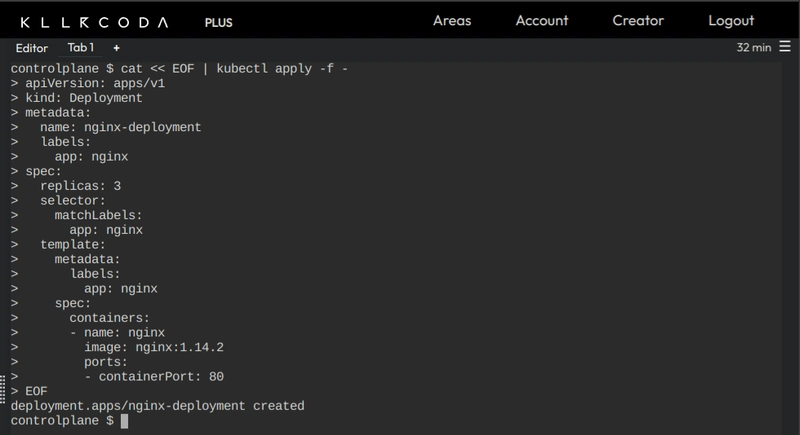This screenshot has height=435, width=800.
Task: Click the 'name: nginx-deployment' line
Action: pos(121,127)
